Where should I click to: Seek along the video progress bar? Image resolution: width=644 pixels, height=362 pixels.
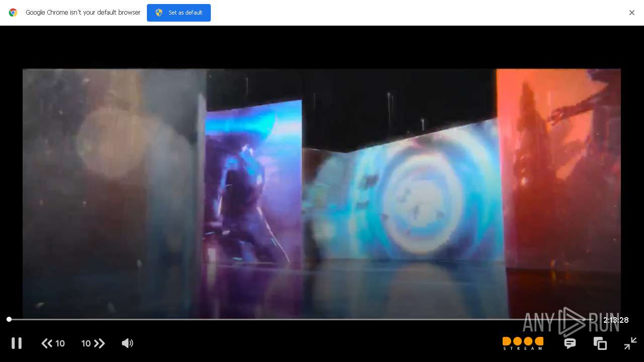point(302,319)
